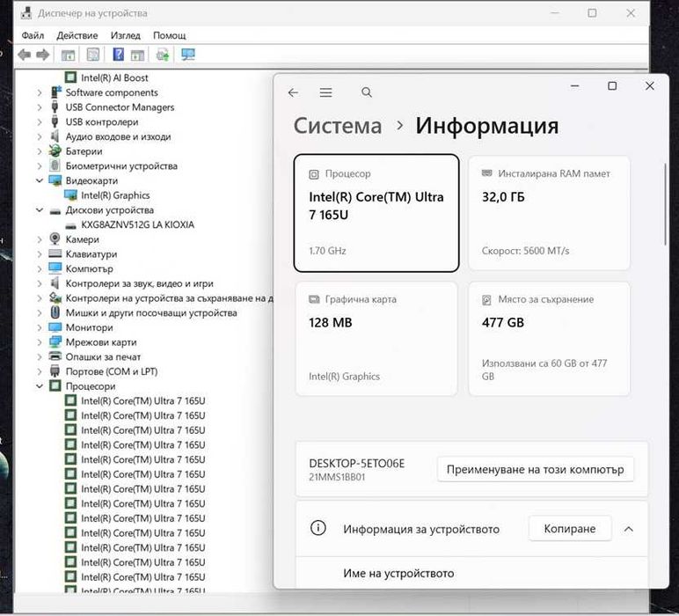Click the Система breadcrumb link
The image size is (679, 616).
pyautogui.click(x=338, y=126)
